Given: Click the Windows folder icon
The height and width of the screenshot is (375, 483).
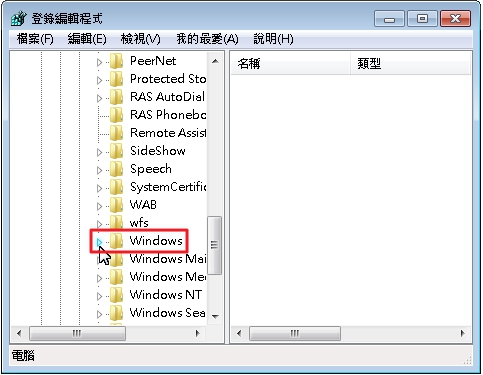Looking at the screenshot, I should 117,241.
